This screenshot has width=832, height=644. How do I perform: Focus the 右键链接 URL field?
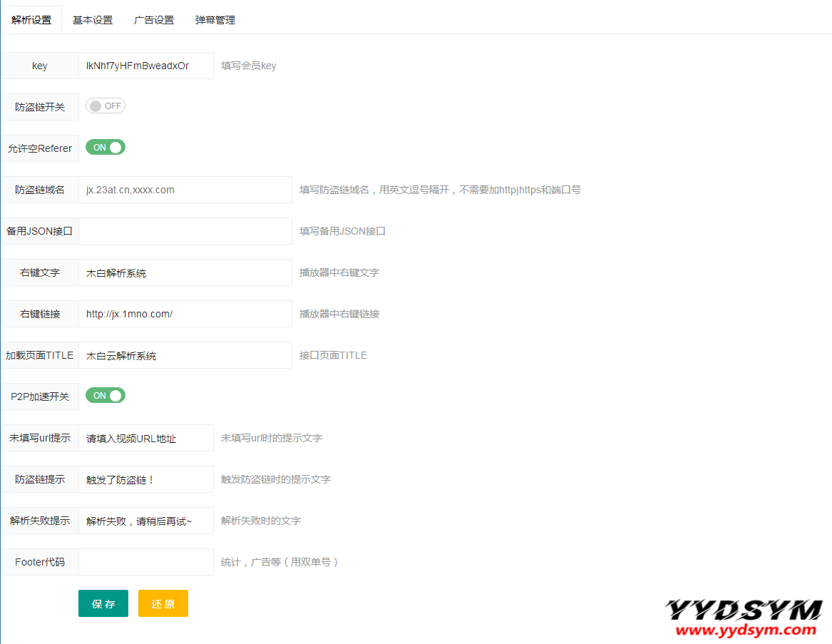185,314
